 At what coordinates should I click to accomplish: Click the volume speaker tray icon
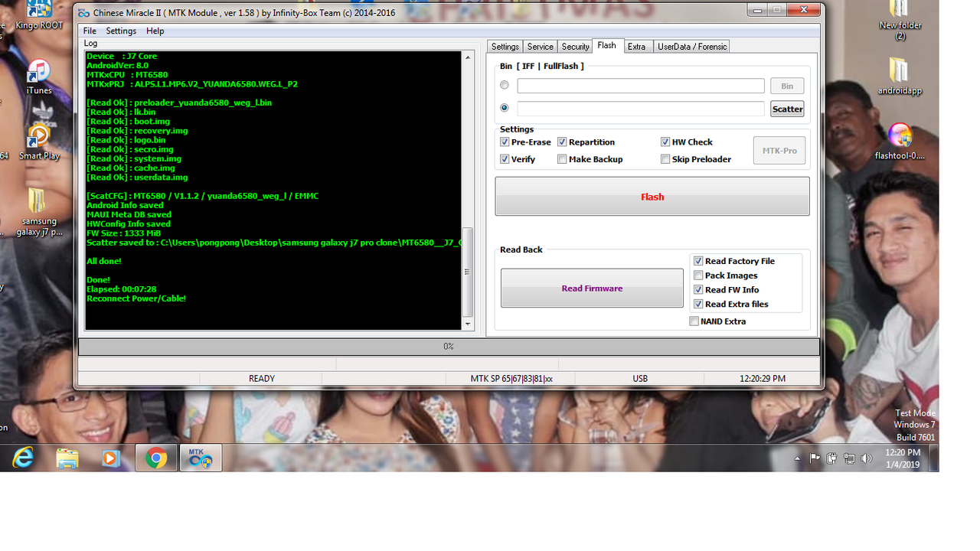coord(866,458)
